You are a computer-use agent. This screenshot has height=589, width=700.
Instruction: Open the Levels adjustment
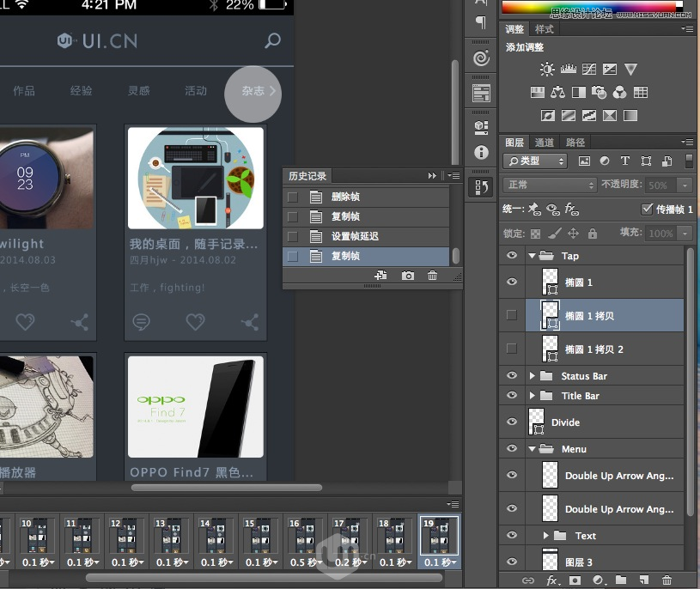(569, 69)
